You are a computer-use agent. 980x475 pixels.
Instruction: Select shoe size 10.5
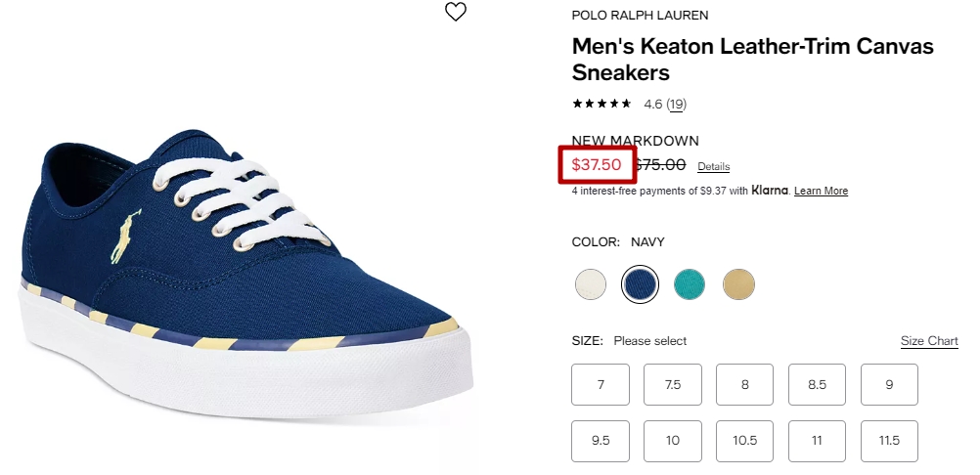pyautogui.click(x=745, y=441)
